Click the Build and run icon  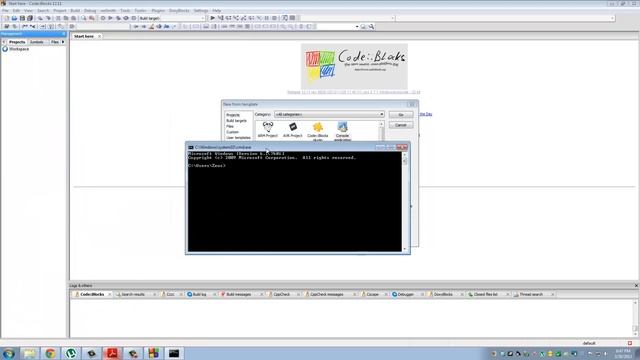118,18
